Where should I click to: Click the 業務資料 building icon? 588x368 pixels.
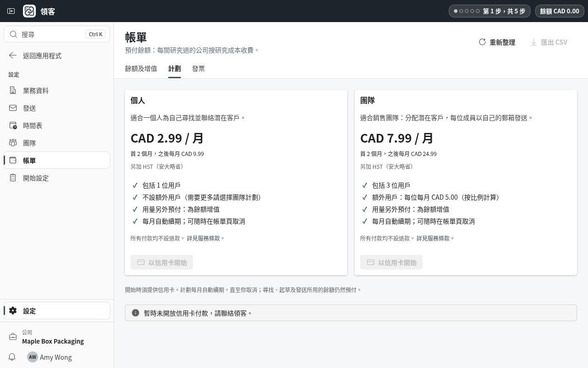coord(13,91)
